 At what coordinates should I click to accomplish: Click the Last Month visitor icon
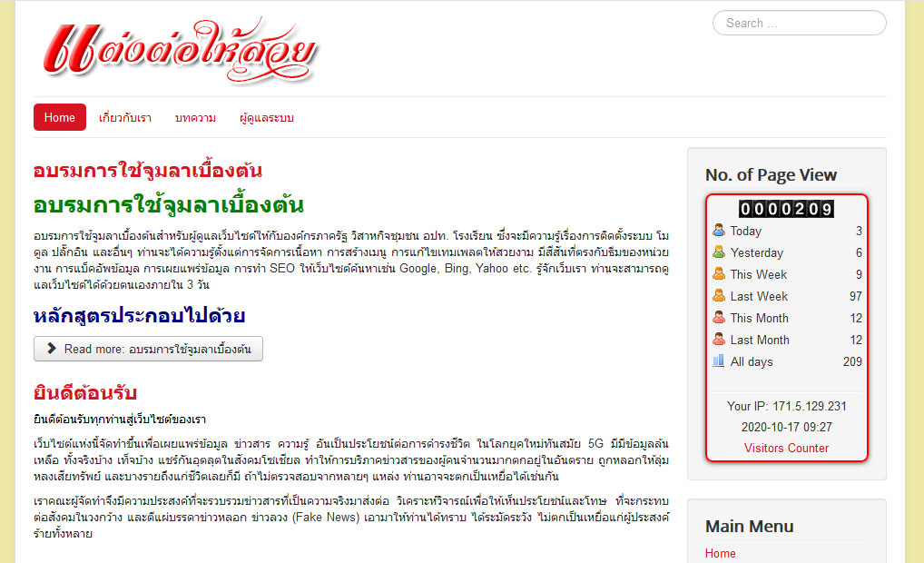[719, 340]
